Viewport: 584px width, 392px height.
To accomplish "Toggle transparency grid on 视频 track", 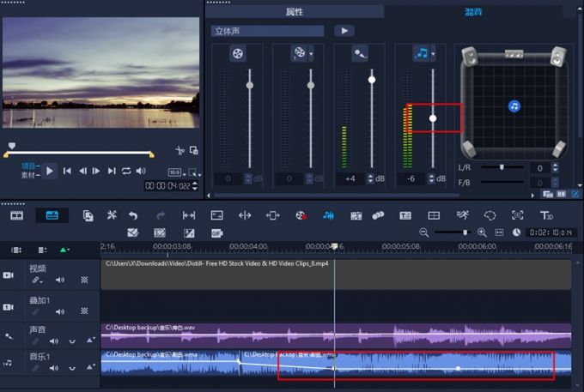I will pyautogui.click(x=84, y=280).
